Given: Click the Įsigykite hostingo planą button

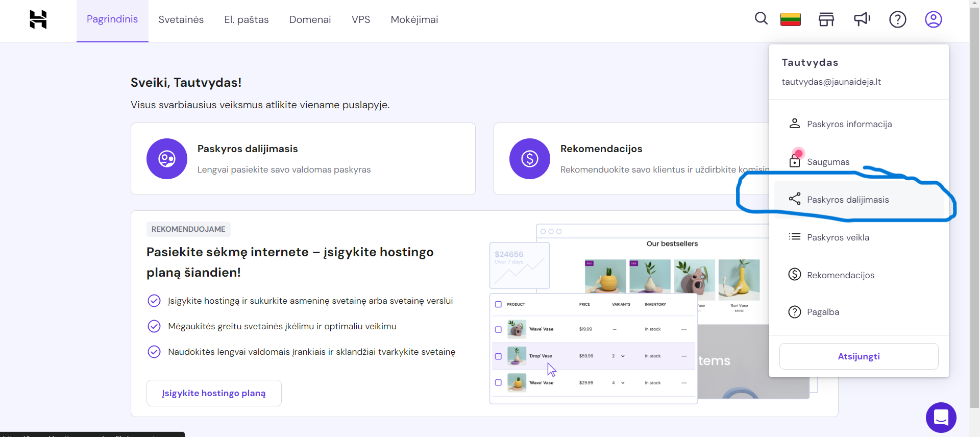Looking at the screenshot, I should pyautogui.click(x=214, y=393).
